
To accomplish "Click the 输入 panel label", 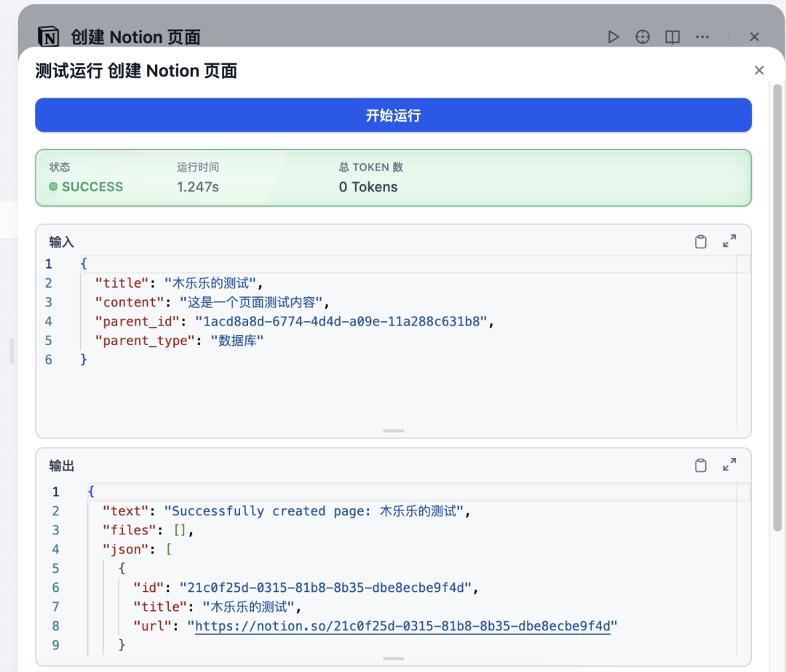I will coord(61,242).
